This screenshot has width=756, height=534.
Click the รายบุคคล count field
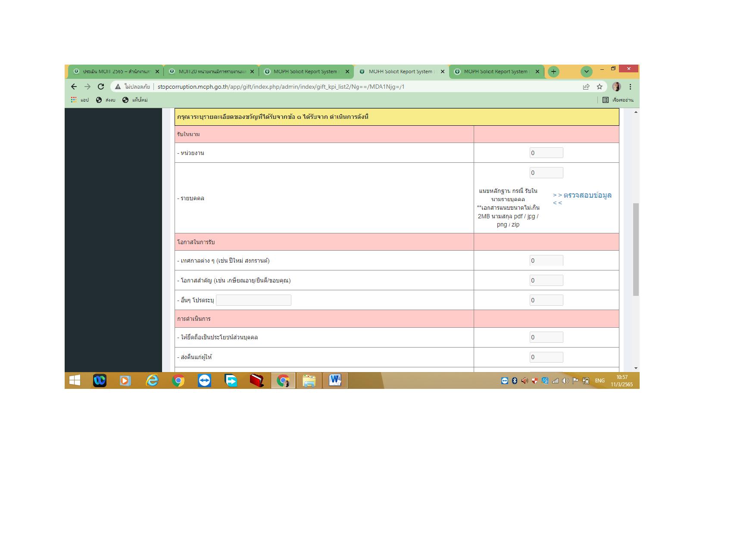pyautogui.click(x=546, y=173)
